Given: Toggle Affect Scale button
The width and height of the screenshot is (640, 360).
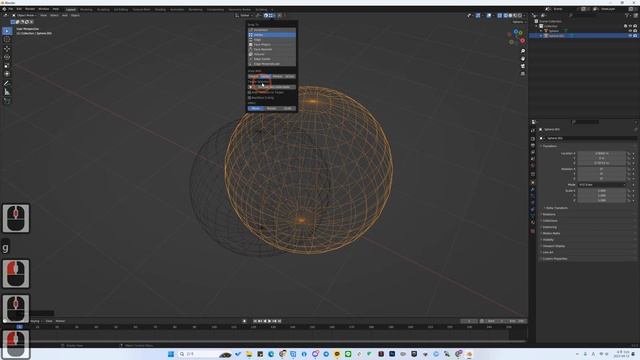Looking at the screenshot, I should coord(288,109).
